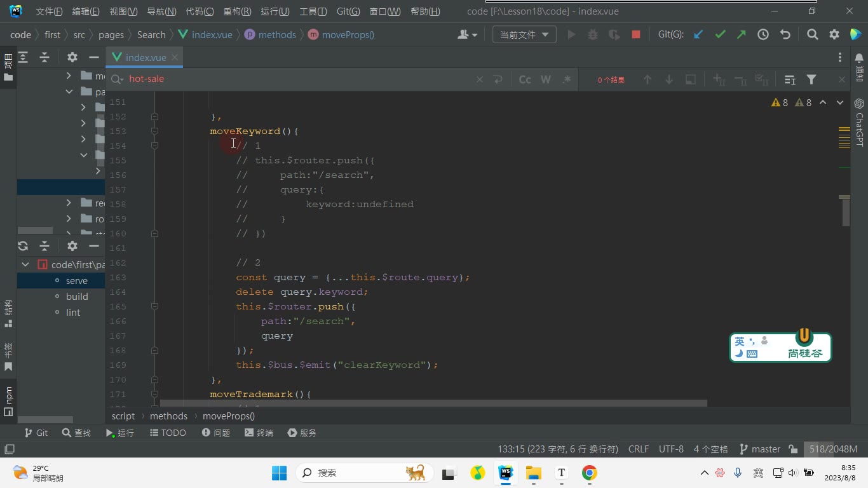Open Chrome from the Windows taskbar
Image resolution: width=868 pixels, height=488 pixels.
[x=589, y=473]
